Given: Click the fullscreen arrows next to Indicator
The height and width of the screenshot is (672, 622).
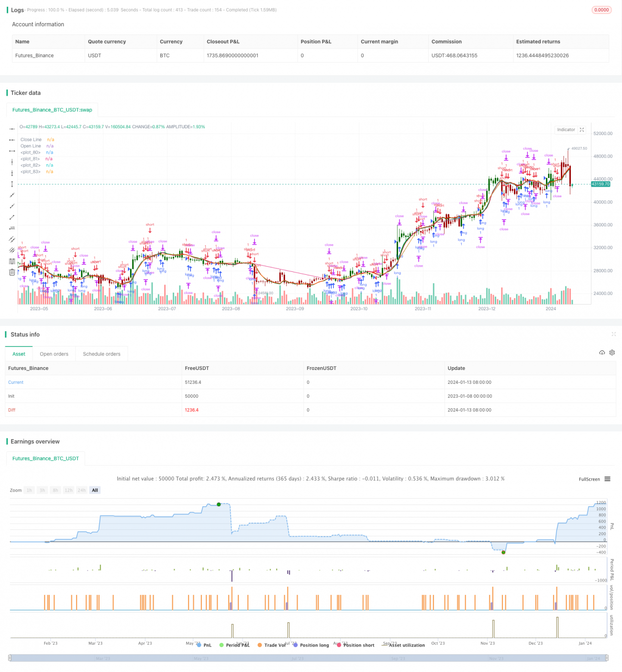Looking at the screenshot, I should coord(582,130).
